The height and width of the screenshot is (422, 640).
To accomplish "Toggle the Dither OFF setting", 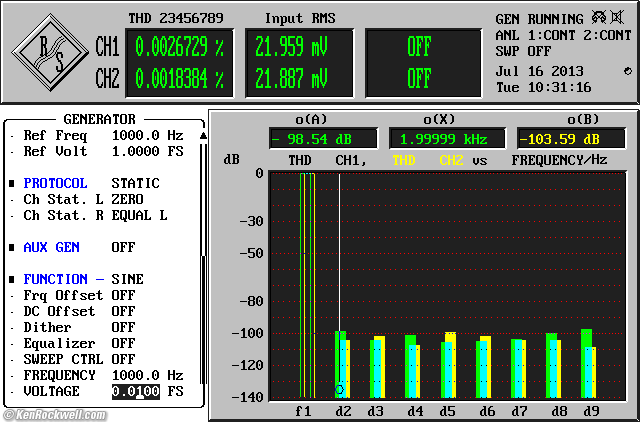I will click(x=123, y=327).
